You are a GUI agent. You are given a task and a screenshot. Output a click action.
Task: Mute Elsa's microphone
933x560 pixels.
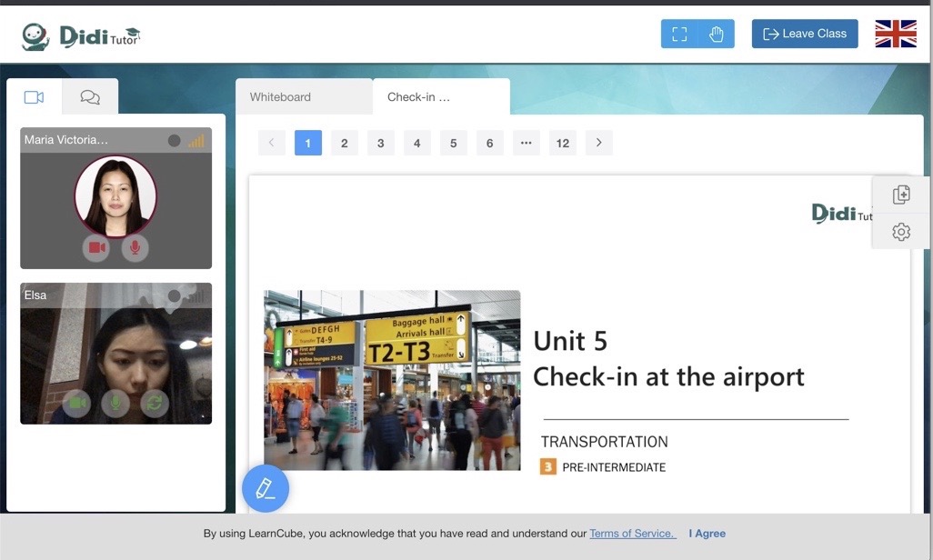115,404
